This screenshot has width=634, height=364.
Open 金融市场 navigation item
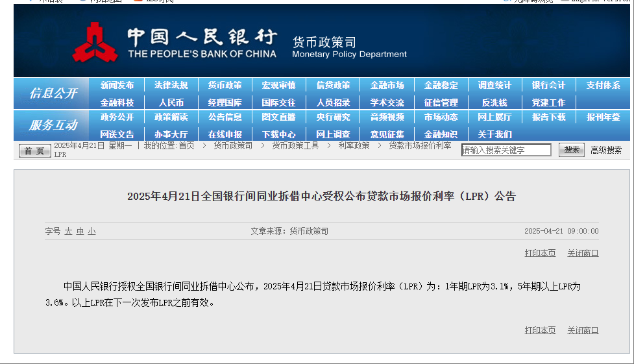pyautogui.click(x=387, y=86)
